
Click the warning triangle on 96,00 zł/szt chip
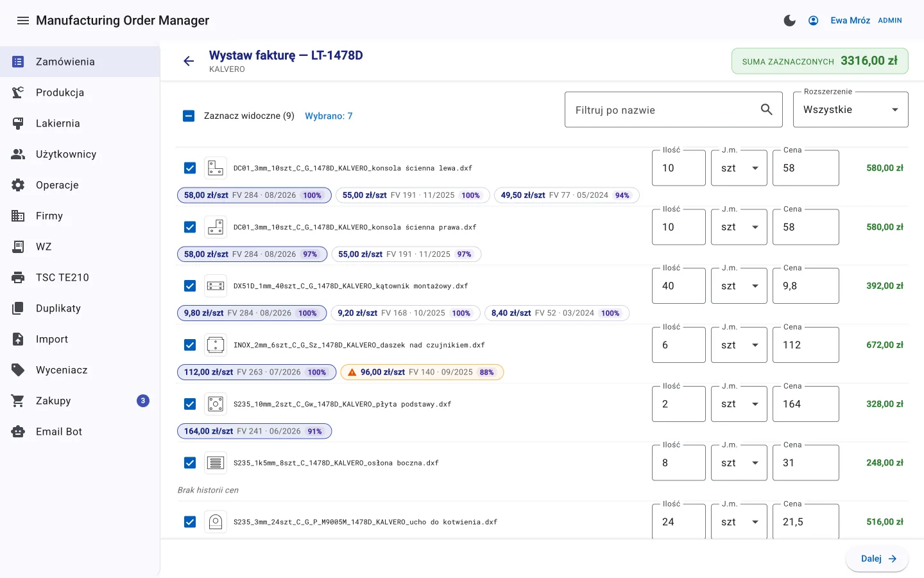point(352,372)
